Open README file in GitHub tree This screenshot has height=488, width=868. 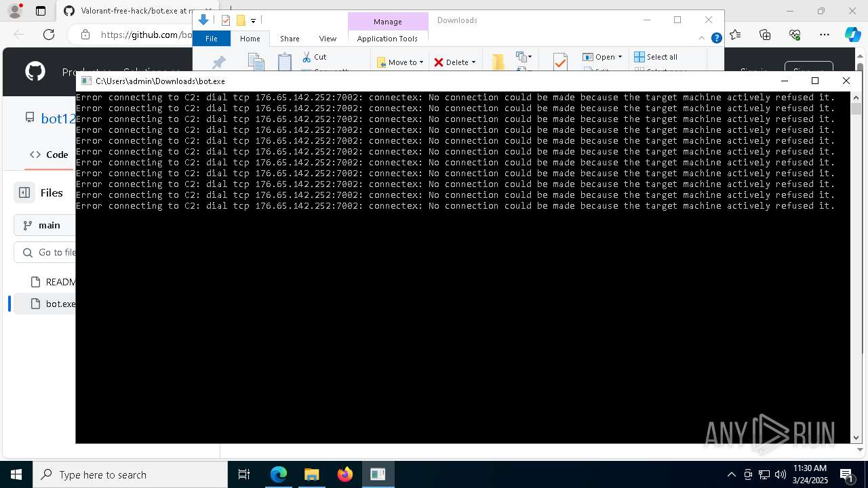53,282
